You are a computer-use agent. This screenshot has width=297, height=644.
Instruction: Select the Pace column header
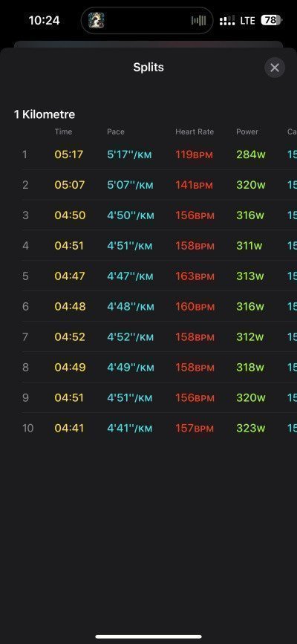pyautogui.click(x=115, y=131)
